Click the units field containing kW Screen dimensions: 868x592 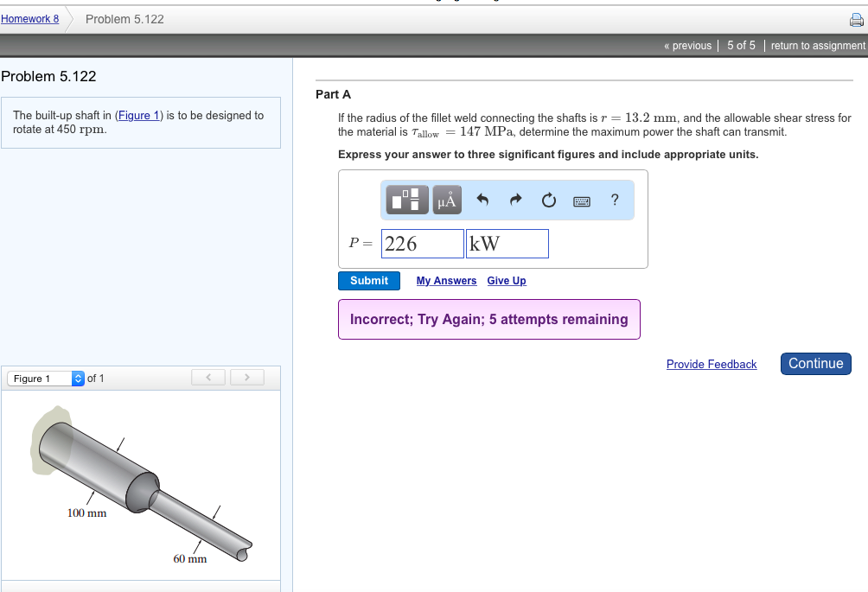507,244
